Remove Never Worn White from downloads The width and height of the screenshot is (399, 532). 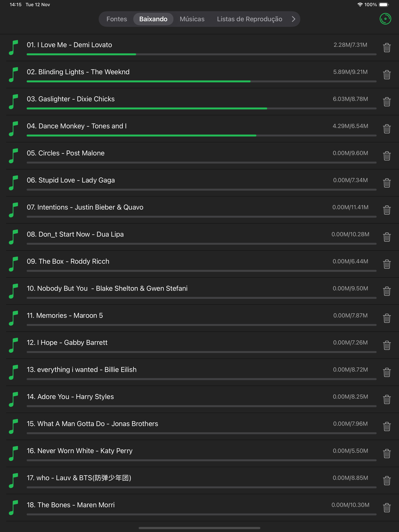tap(387, 453)
